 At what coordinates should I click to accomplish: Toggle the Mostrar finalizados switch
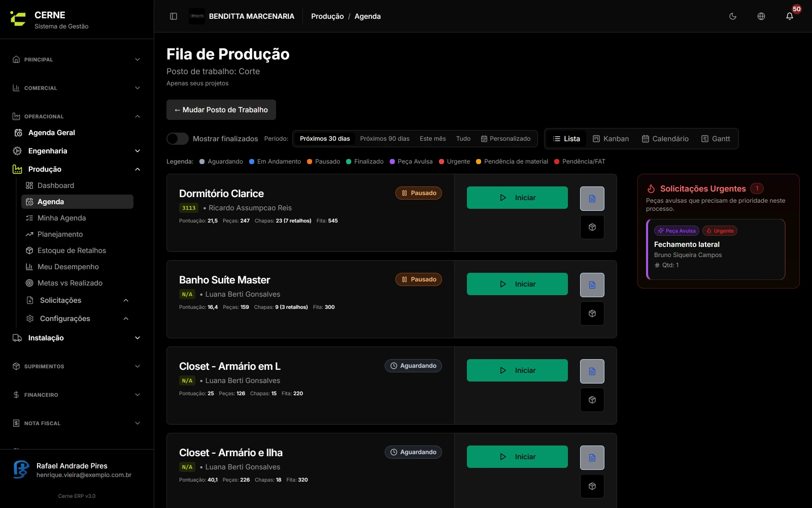pos(178,139)
